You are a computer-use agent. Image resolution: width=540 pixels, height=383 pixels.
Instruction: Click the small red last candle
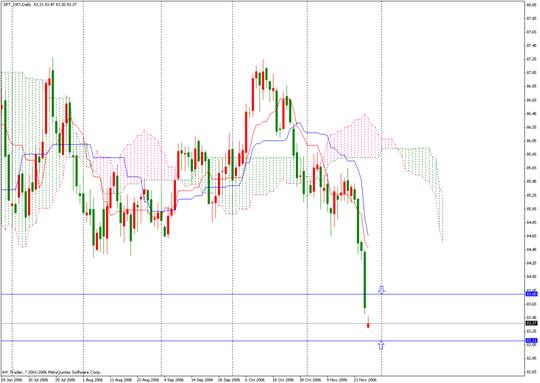pyautogui.click(x=368, y=323)
